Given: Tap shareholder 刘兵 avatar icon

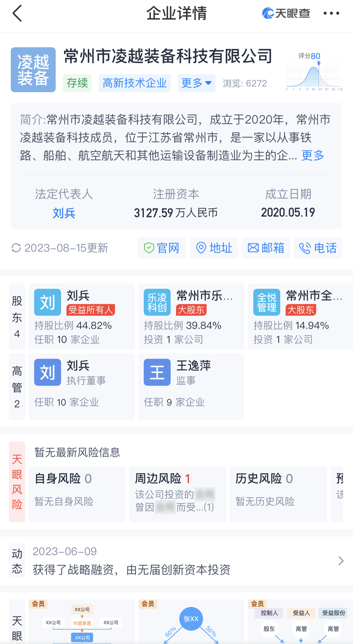Looking at the screenshot, I should [48, 302].
